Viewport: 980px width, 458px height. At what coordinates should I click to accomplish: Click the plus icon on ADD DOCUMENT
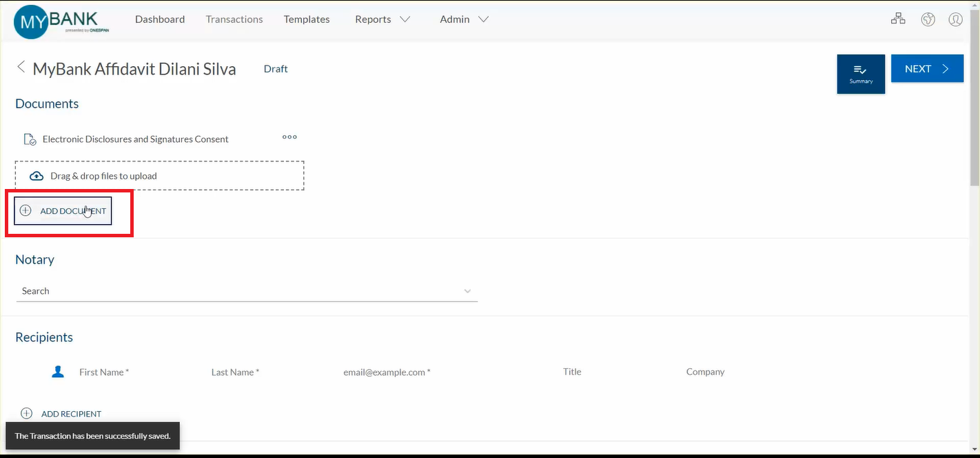coord(25,210)
